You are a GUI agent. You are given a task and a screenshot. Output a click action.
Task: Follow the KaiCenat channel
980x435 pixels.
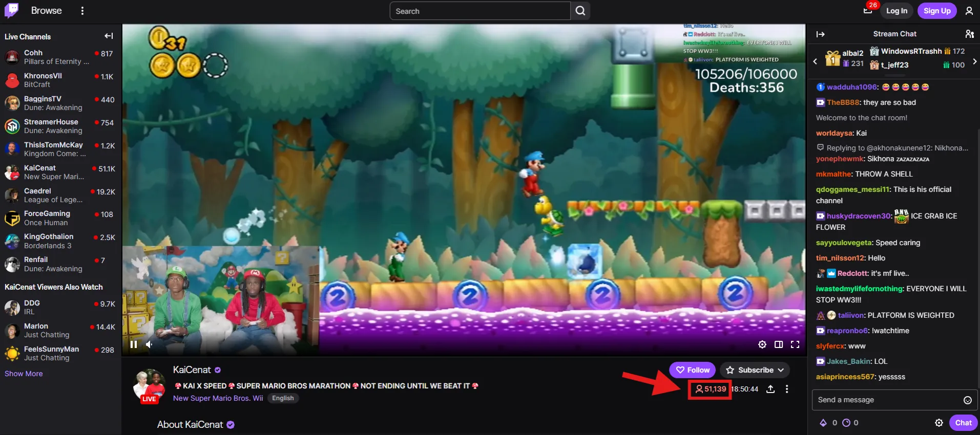click(x=693, y=370)
